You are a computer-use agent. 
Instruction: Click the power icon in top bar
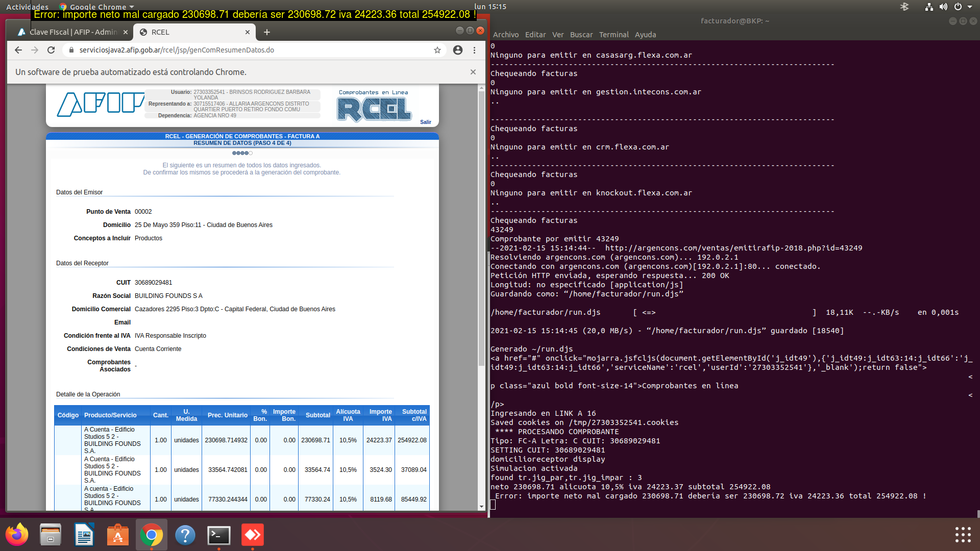[958, 7]
